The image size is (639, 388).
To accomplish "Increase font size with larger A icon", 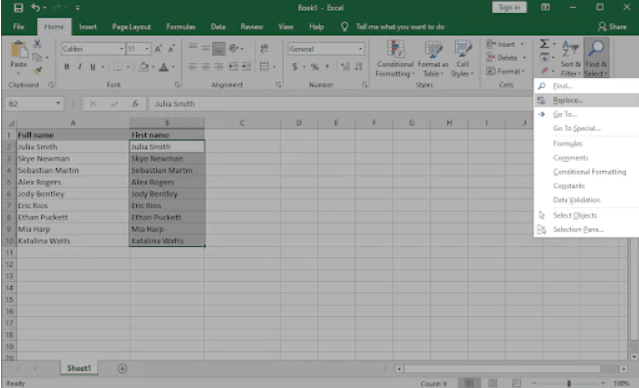I will [158, 49].
